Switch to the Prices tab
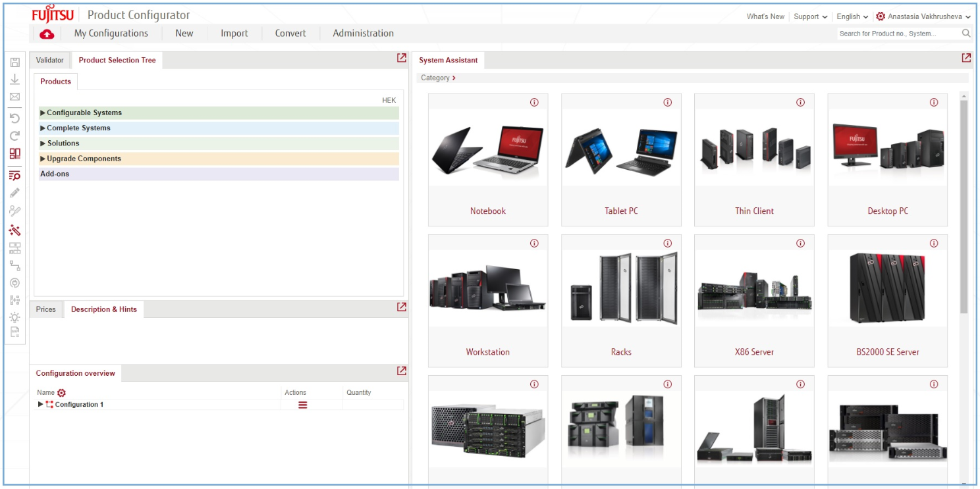 [x=46, y=309]
